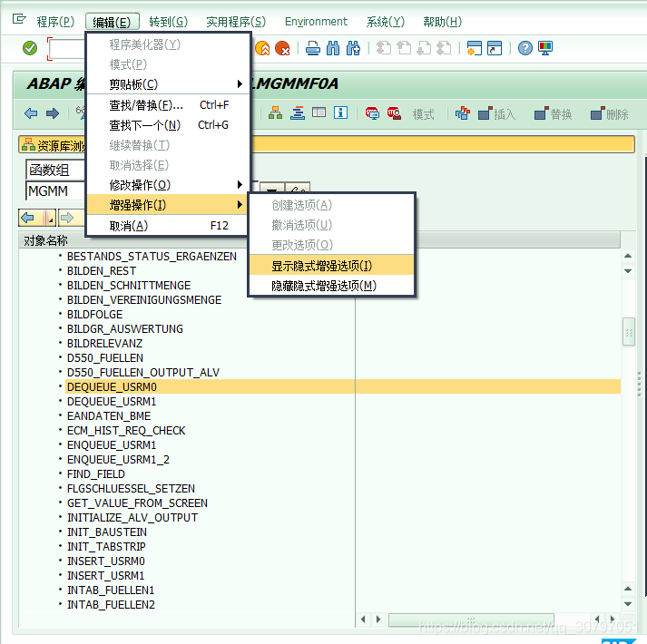
Task: Click the Find Next binoculars icon
Action: pyautogui.click(x=353, y=48)
